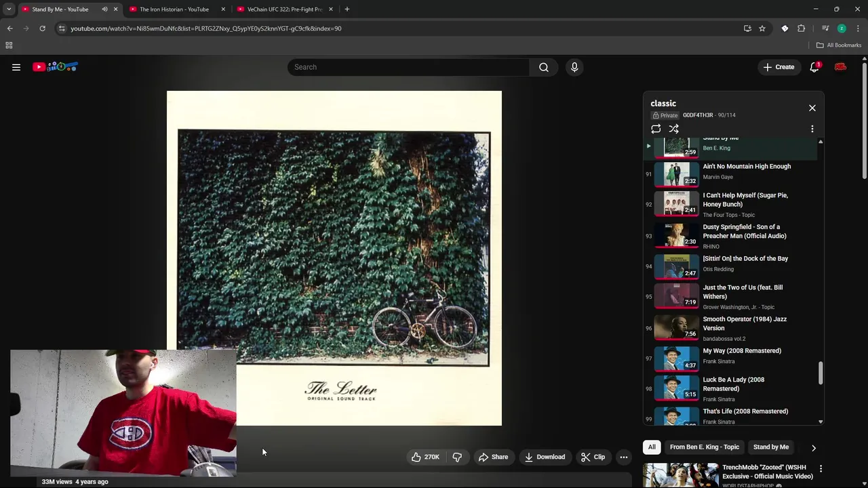868x488 pixels.
Task: Select the All filter chip
Action: coord(652,447)
